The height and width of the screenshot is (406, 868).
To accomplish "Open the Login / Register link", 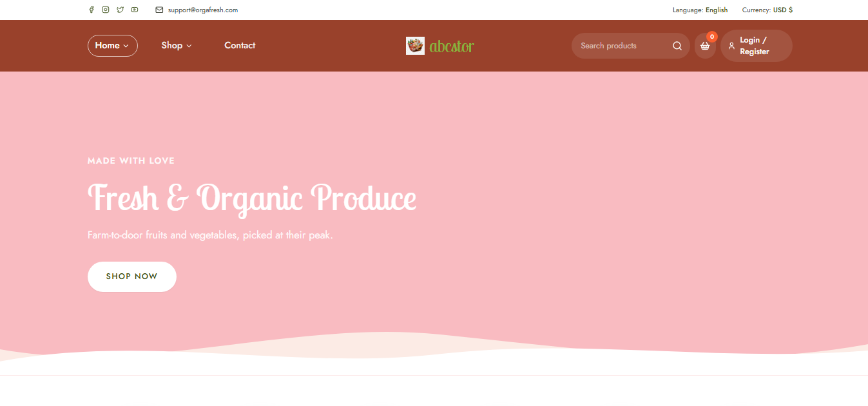I will coord(757,46).
